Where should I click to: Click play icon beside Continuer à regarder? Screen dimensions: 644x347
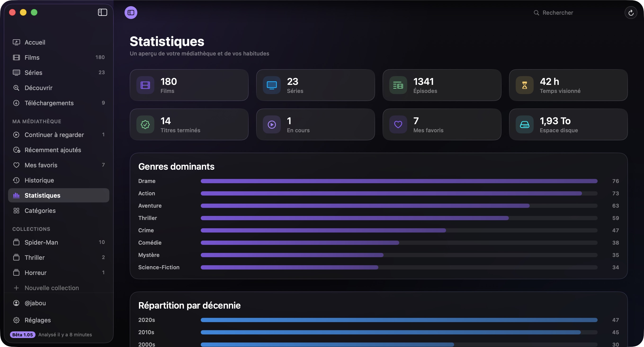(16, 135)
